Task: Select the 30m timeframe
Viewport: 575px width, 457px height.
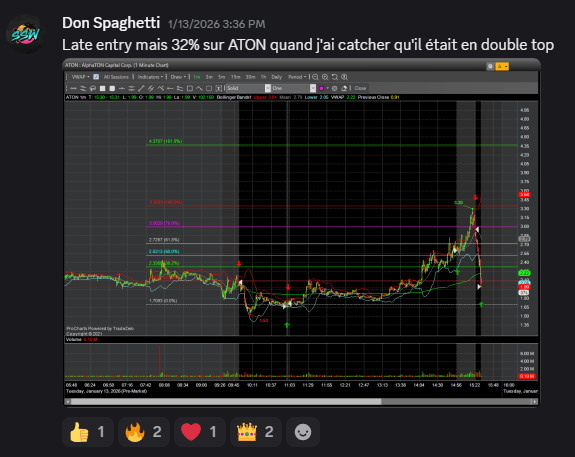Action: 250,77
